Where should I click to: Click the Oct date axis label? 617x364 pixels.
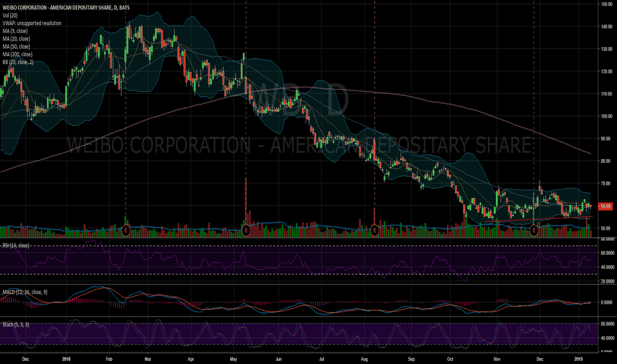pos(450,359)
